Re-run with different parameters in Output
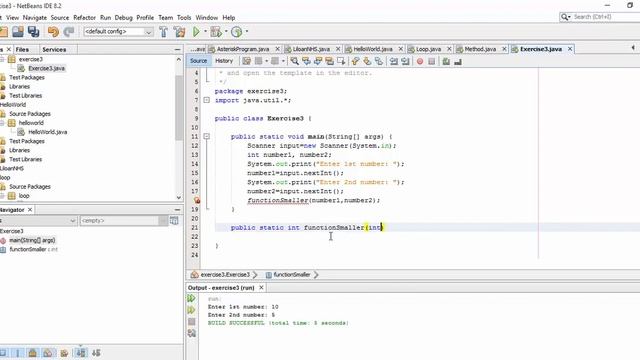The width and height of the screenshot is (640, 360). click(191, 310)
